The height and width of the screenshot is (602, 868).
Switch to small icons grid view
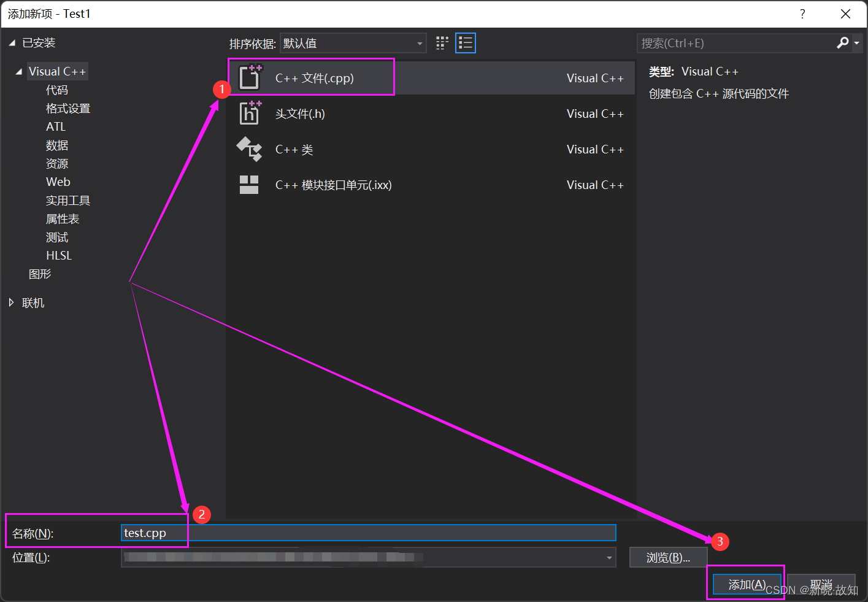[442, 43]
